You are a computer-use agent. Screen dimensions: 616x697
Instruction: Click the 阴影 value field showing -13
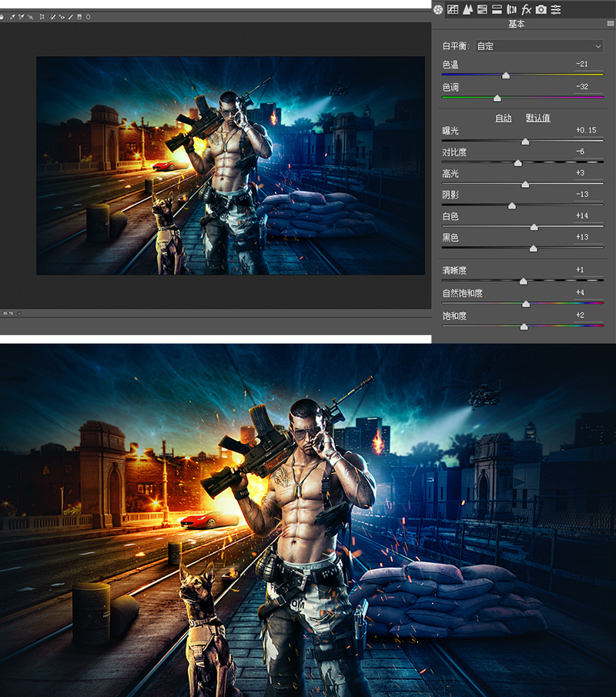coord(587,194)
